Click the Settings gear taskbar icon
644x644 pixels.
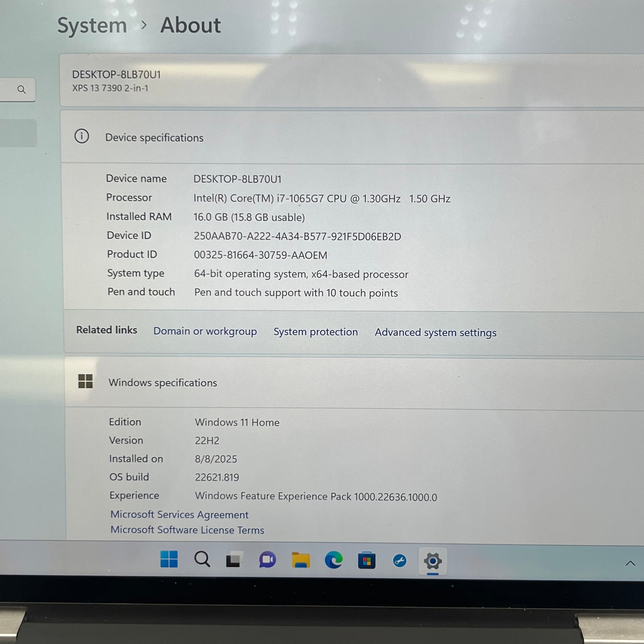pyautogui.click(x=433, y=561)
